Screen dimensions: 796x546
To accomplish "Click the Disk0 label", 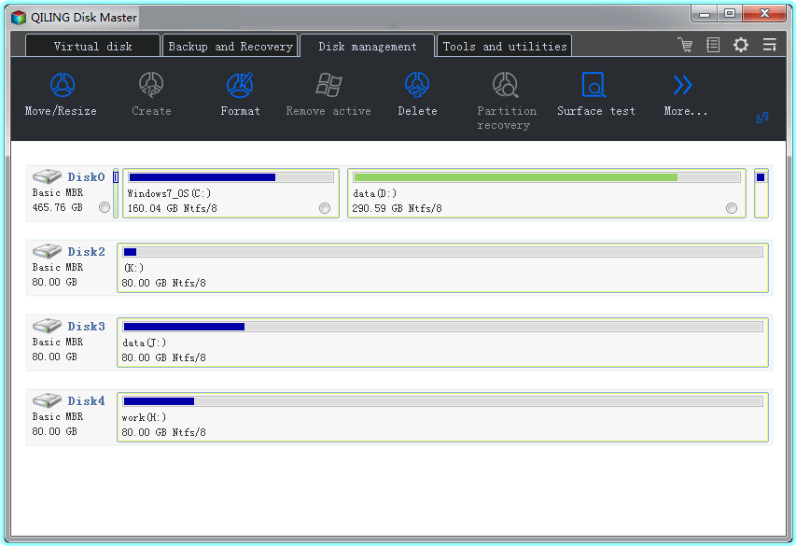I will point(86,177).
